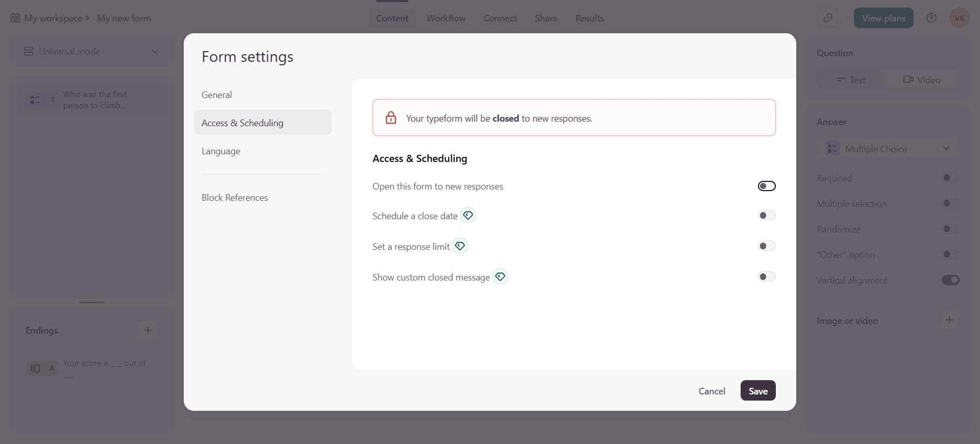Open the VK user avatar menu
The height and width of the screenshot is (444, 980).
click(x=959, y=18)
